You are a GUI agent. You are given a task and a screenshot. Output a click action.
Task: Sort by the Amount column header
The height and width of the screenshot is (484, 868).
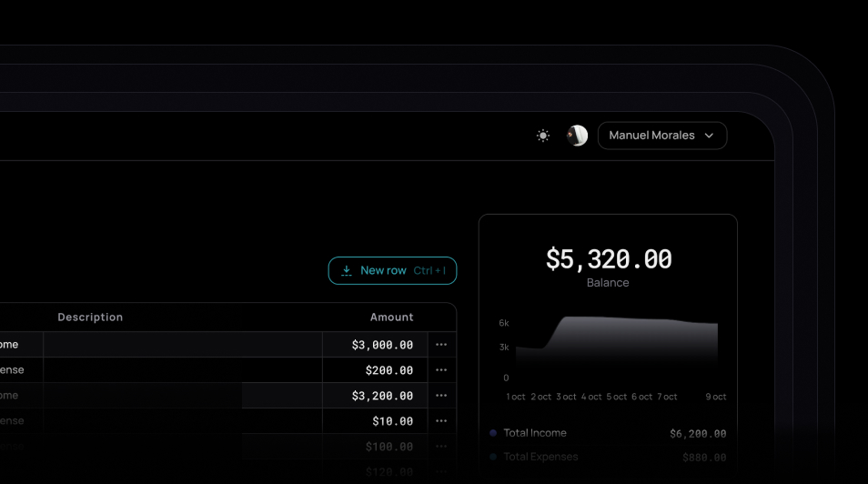pos(391,318)
